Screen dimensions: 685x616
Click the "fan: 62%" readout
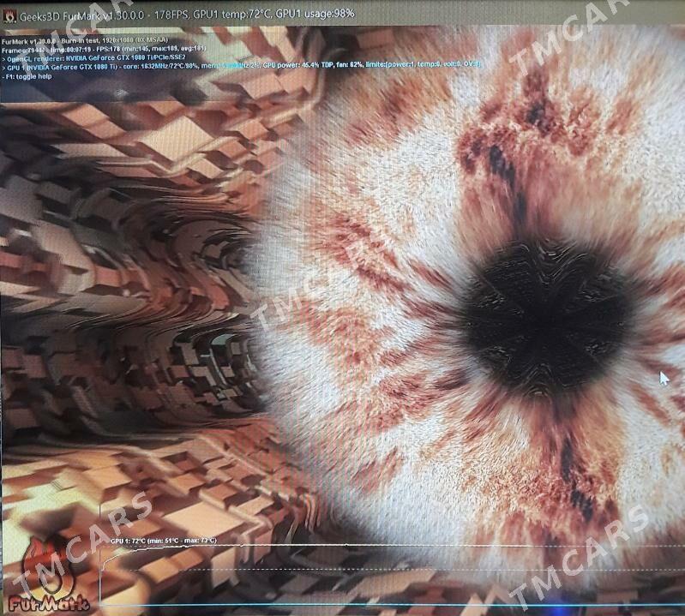pos(350,64)
